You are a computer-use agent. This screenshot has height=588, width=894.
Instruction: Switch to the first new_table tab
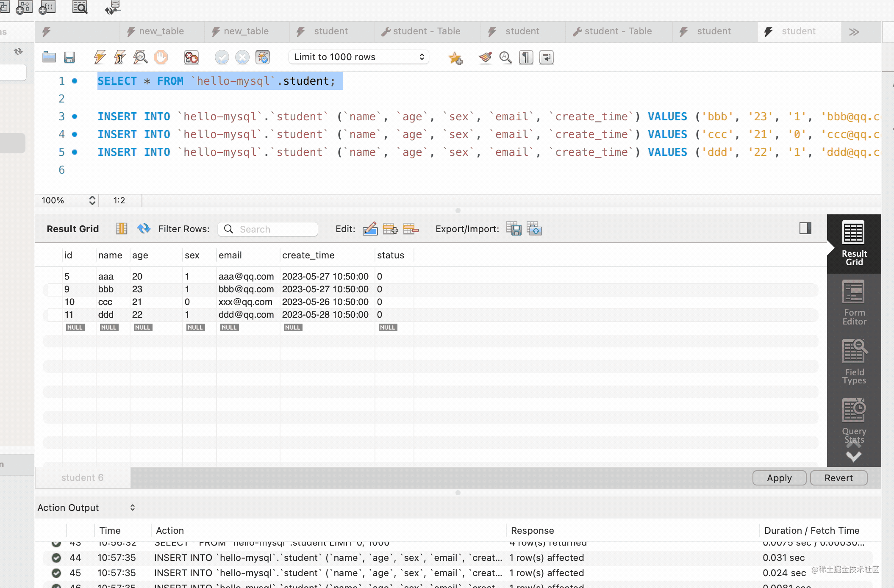(x=161, y=32)
